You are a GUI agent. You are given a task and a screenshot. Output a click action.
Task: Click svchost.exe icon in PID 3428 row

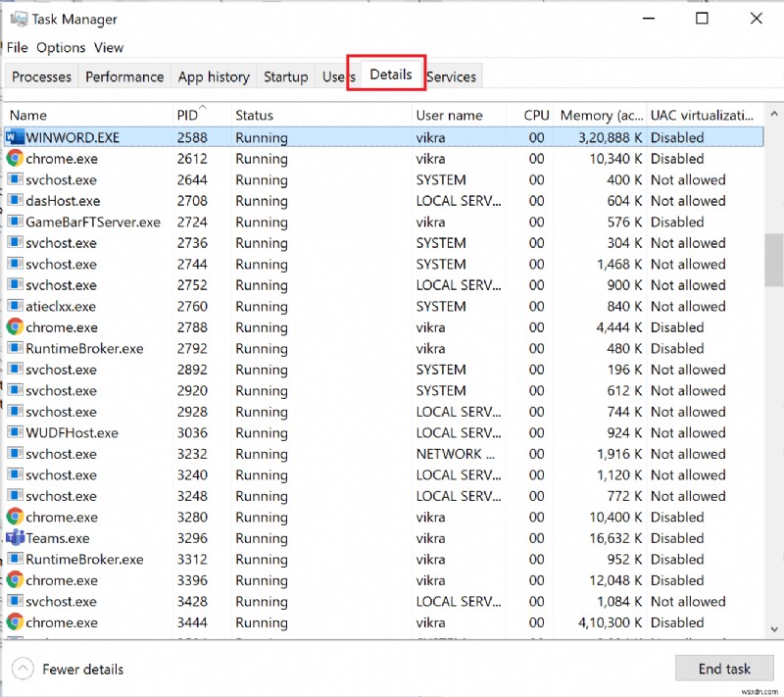(x=15, y=601)
